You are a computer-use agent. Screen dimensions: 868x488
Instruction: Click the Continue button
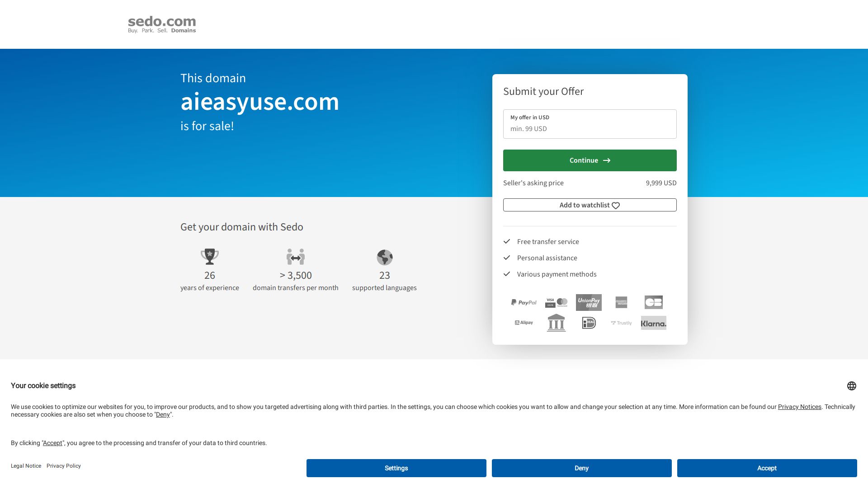pos(590,160)
